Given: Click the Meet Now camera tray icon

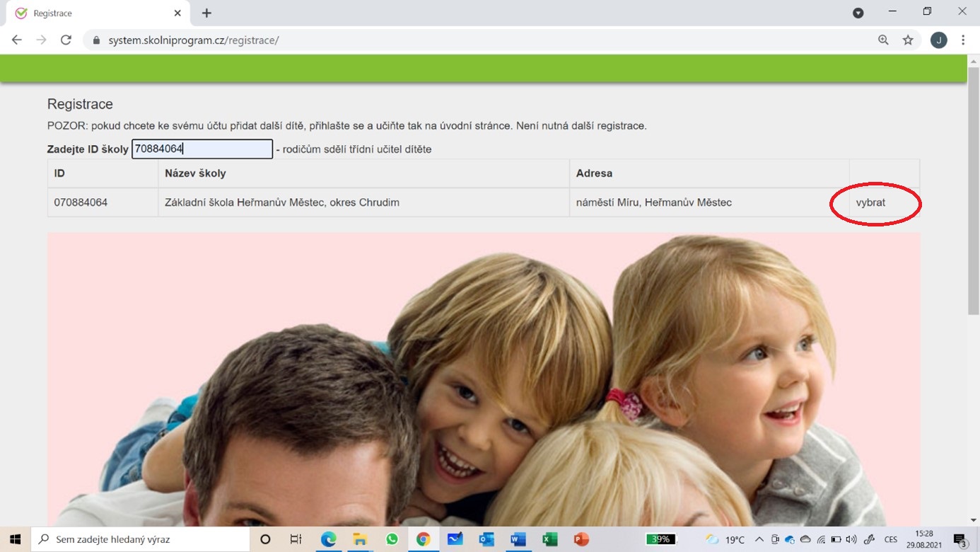Looking at the screenshot, I should 775,539.
